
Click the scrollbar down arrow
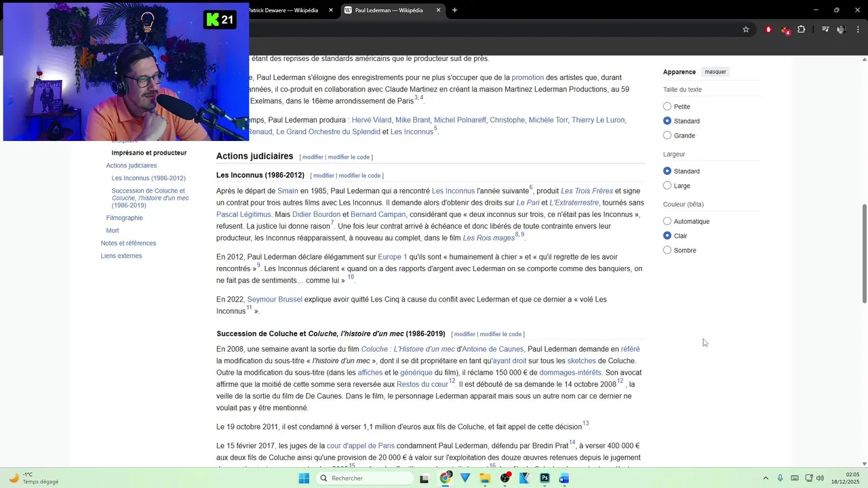[x=864, y=464]
